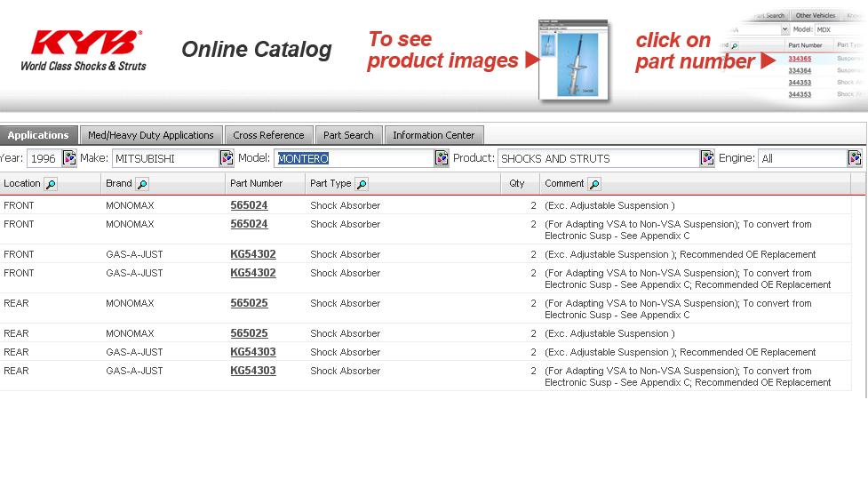
Task: Open the Information Center tab
Action: (434, 135)
